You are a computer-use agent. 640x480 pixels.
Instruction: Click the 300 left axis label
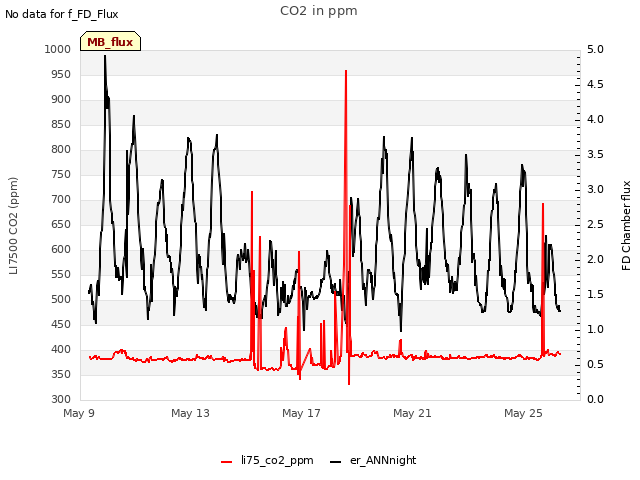[x=61, y=399]
